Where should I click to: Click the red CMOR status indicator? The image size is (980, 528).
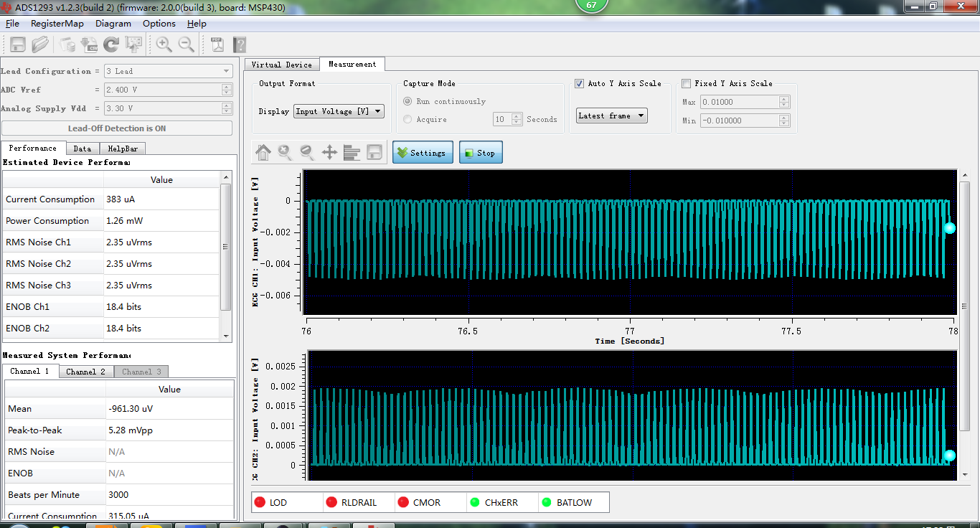point(403,502)
